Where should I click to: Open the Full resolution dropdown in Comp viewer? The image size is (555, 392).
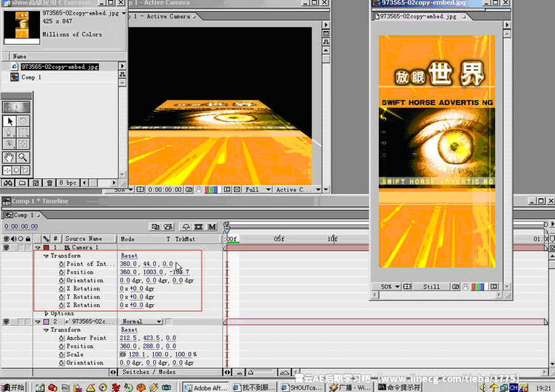pyautogui.click(x=258, y=189)
